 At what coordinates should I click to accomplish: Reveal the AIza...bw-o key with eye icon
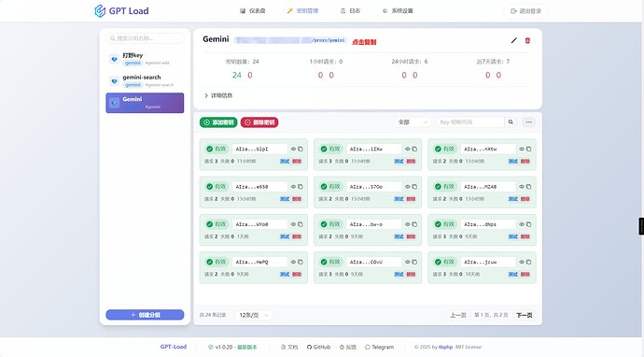coord(408,224)
